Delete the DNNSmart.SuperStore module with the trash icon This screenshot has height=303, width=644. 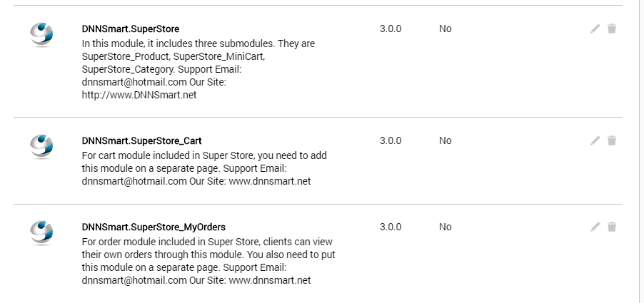612,29
